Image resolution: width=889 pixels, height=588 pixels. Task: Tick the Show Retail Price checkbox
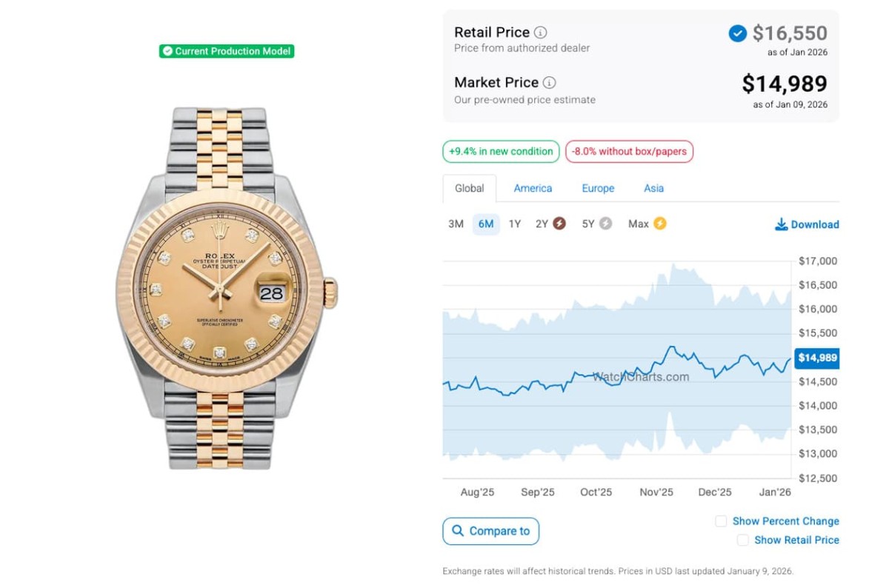point(742,541)
